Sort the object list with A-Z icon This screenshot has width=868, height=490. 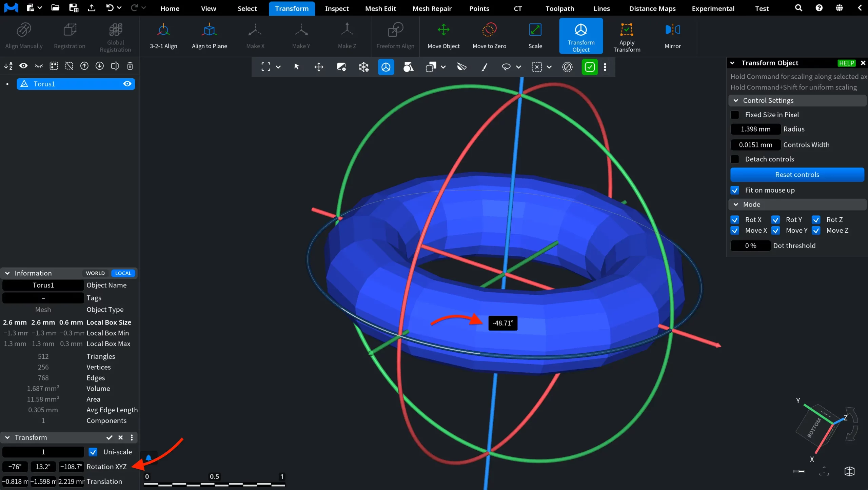tap(8, 66)
